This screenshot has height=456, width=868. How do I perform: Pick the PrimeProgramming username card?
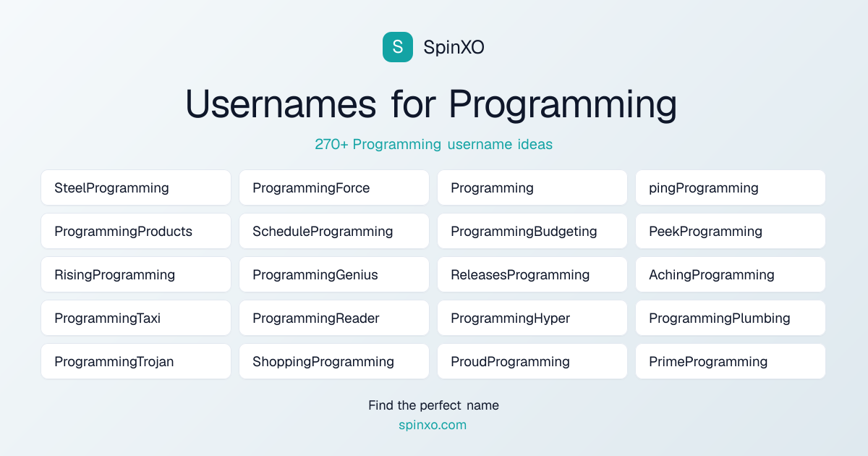click(731, 361)
